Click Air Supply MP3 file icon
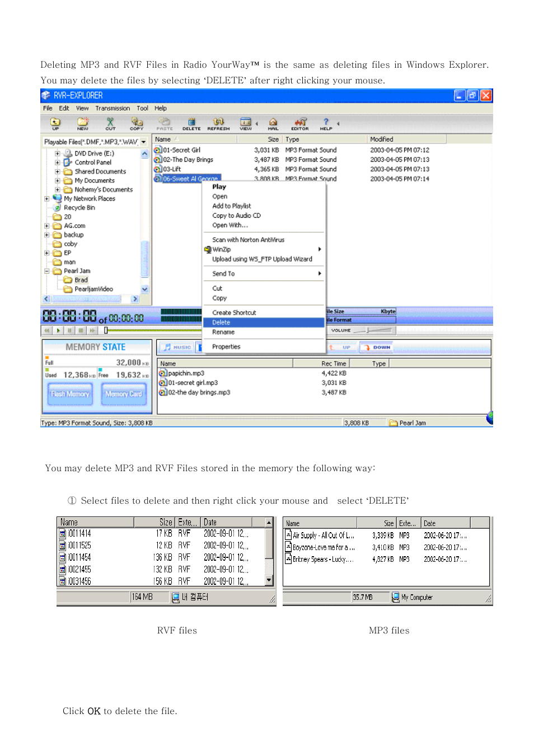This screenshot has height=756, width=534. click(x=289, y=535)
